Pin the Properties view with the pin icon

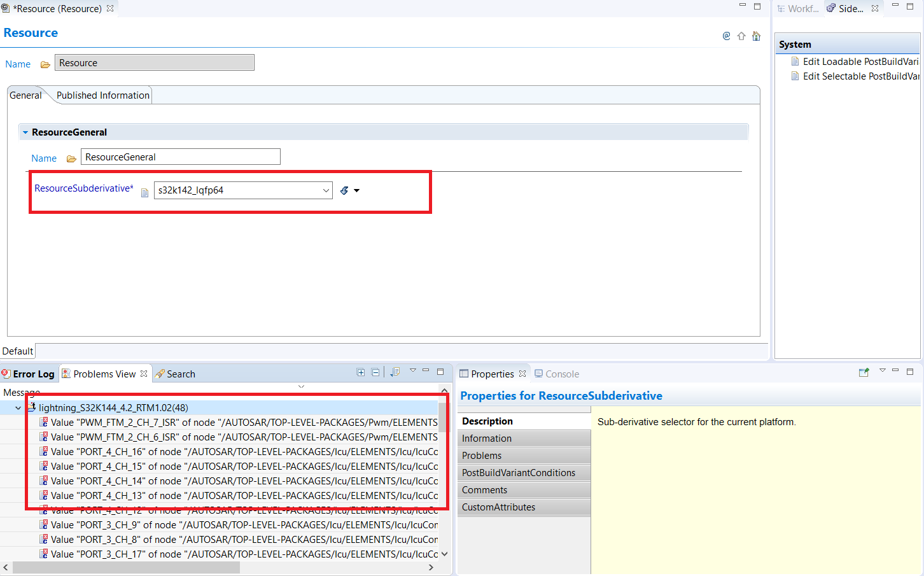(x=864, y=372)
